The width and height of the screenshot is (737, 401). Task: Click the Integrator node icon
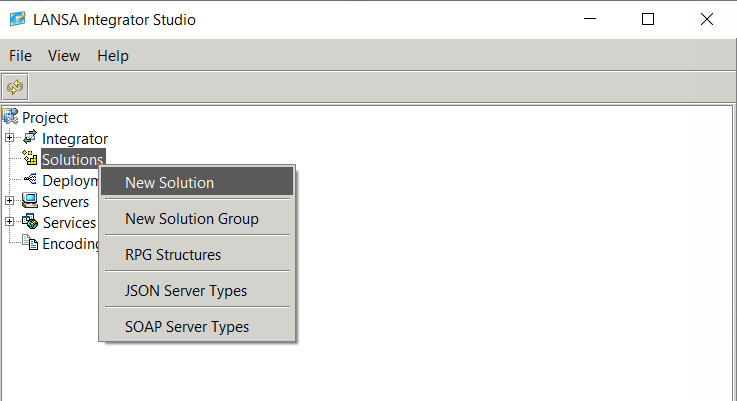[30, 137]
